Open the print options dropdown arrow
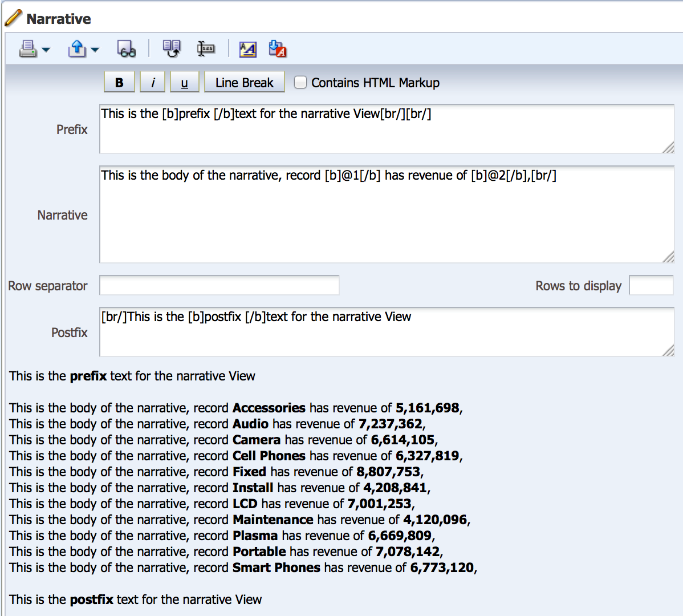The height and width of the screenshot is (616, 683). click(x=46, y=50)
